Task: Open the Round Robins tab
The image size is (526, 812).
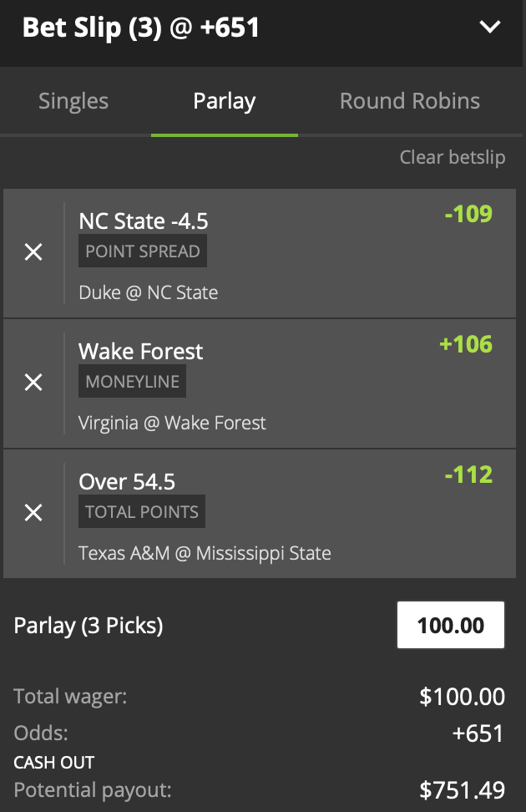Action: (x=410, y=102)
